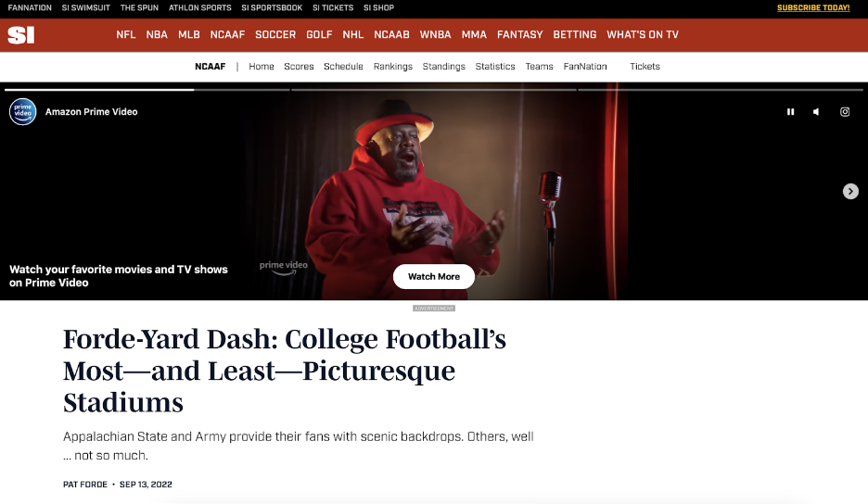The image size is (868, 504).
Task: Expand the FanNation submenu
Action: [585, 67]
